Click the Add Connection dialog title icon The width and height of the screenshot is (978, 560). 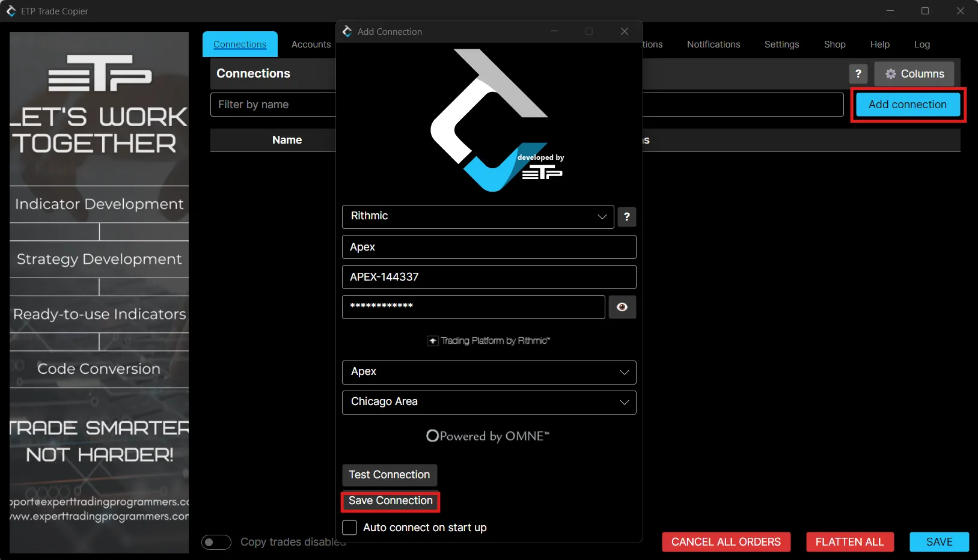coord(347,31)
